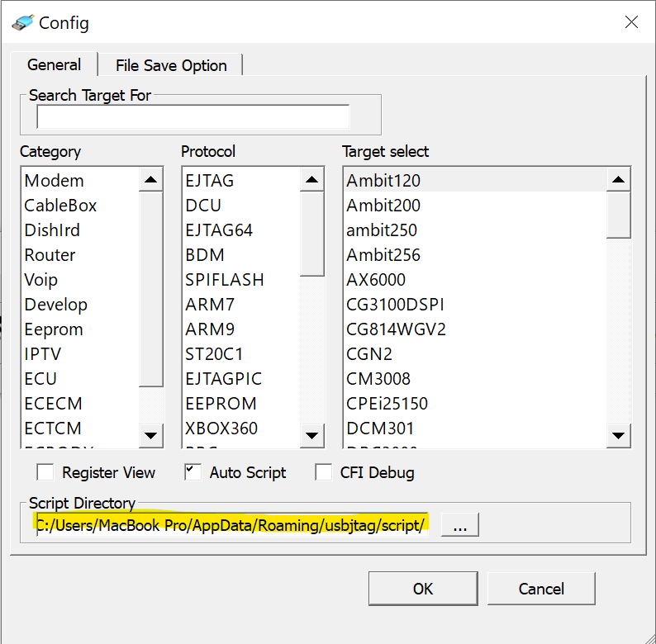Close the Config dialog window
656x644 pixels.
tap(631, 22)
